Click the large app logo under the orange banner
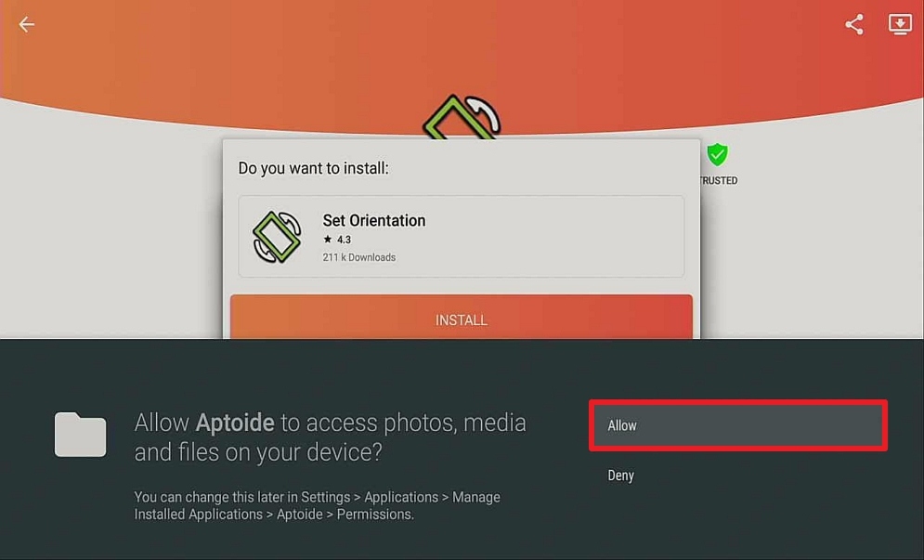924x560 pixels. point(462,117)
